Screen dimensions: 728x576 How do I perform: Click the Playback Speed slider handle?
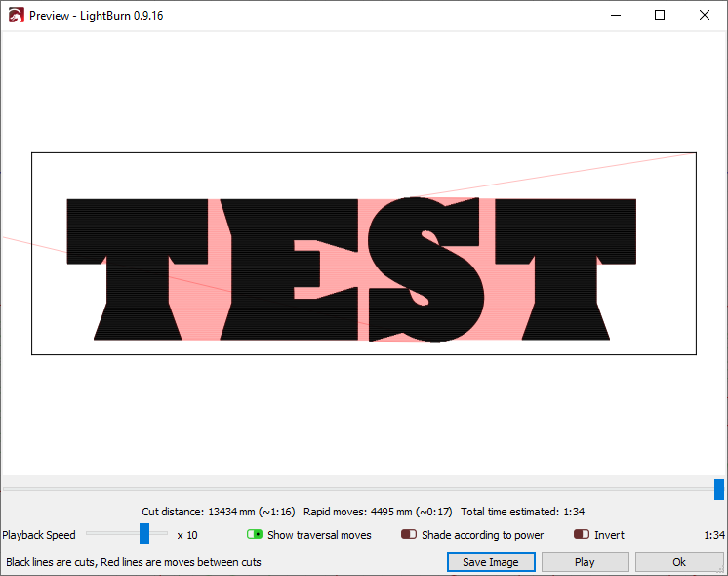pos(144,533)
